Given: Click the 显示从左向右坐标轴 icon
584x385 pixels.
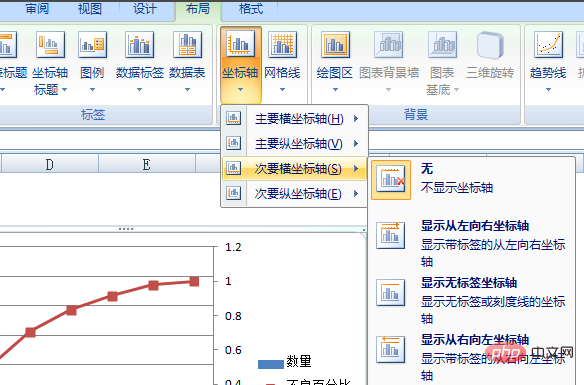Looking at the screenshot, I should pos(390,235).
